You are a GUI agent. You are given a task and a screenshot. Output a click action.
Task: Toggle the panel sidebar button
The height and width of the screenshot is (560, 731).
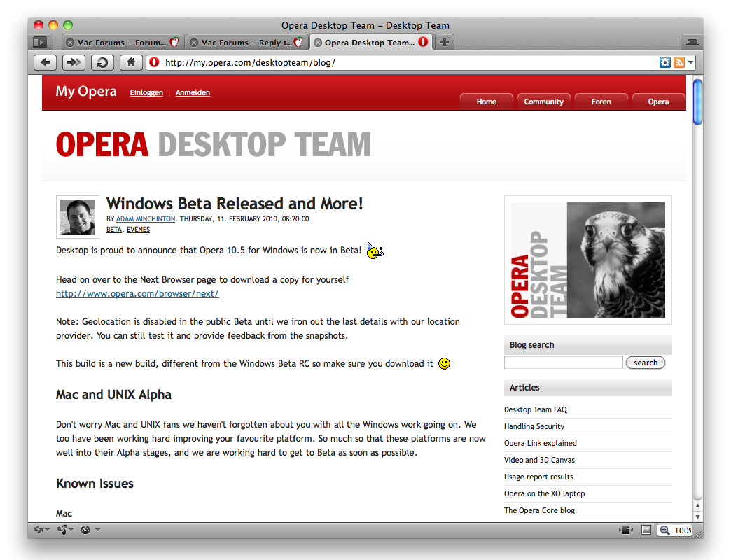(x=40, y=43)
